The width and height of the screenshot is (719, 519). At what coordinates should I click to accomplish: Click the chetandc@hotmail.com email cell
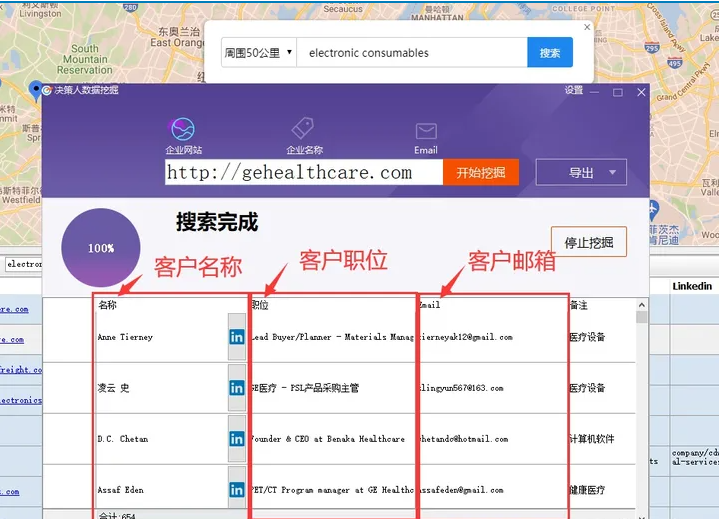pyautogui.click(x=464, y=439)
